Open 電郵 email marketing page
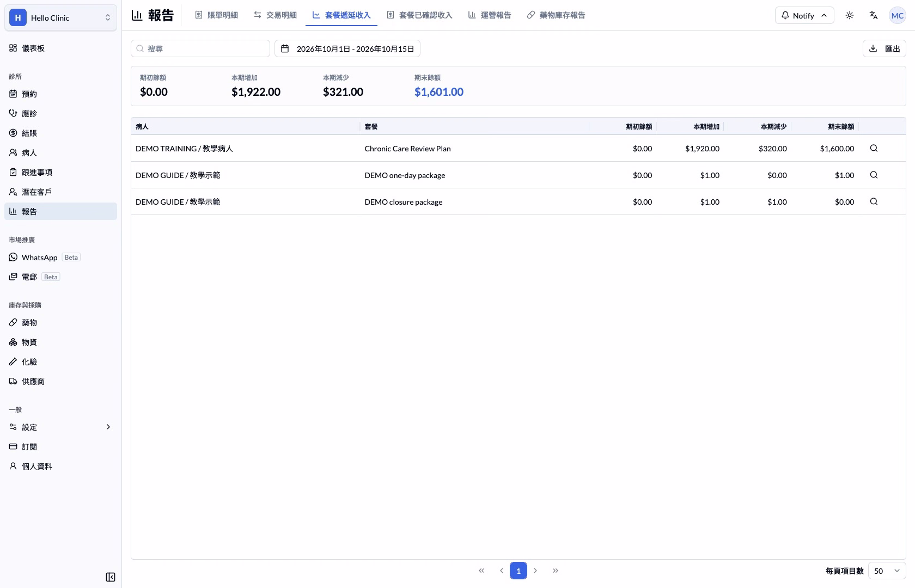 (60, 277)
